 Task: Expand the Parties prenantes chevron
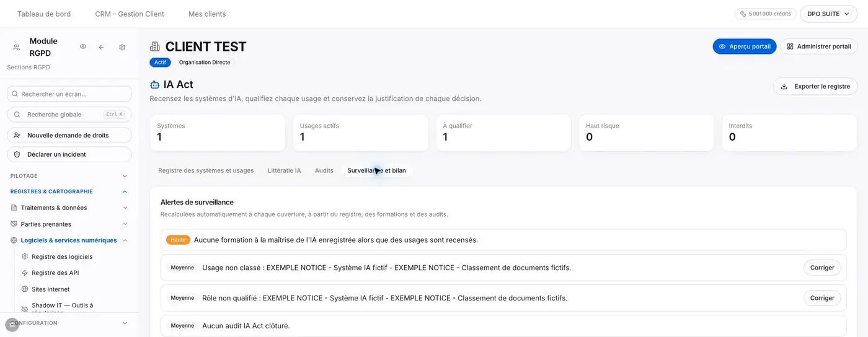tap(125, 224)
